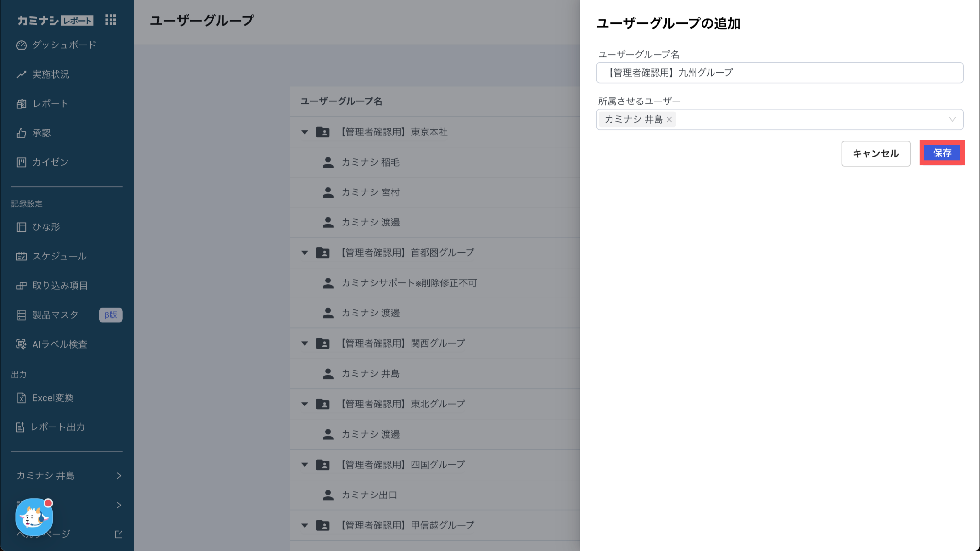Image resolution: width=980 pixels, height=551 pixels.
Task: Click the ユーザーグループ名 text field
Action: [779, 73]
